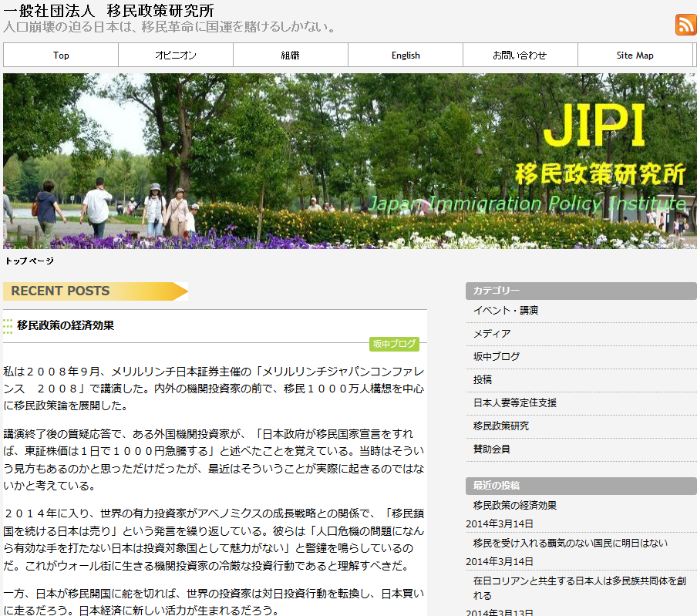Click the Top navigation menu item
This screenshot has height=616, width=697.
pos(61,55)
